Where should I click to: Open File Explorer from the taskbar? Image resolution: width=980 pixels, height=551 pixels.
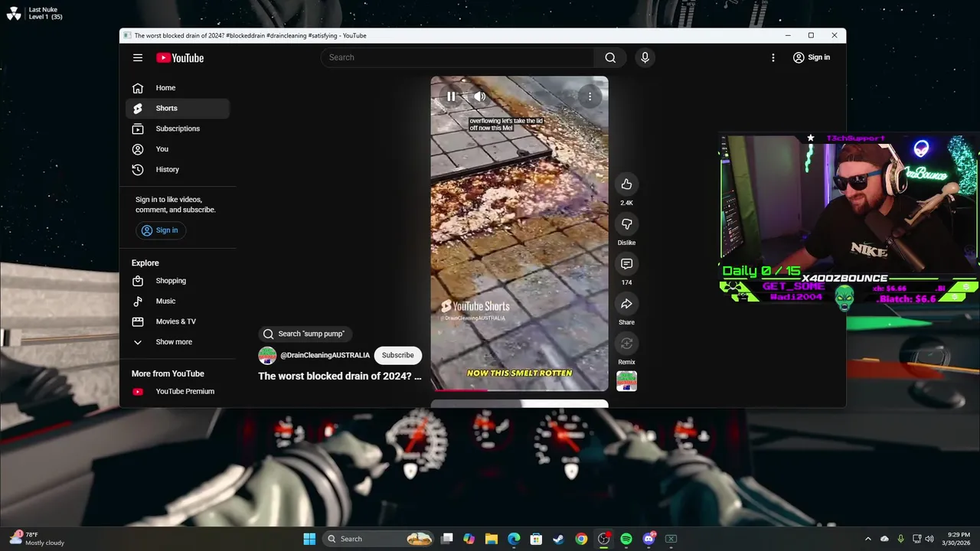click(492, 539)
